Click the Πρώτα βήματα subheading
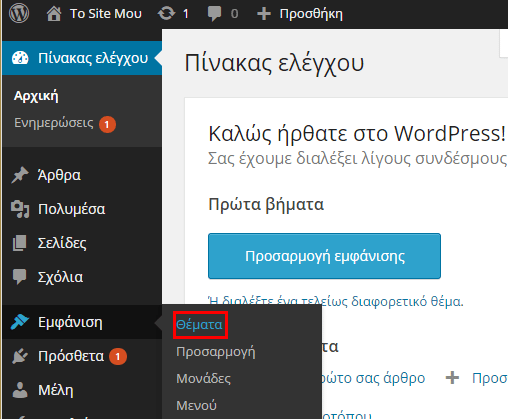 (x=266, y=204)
